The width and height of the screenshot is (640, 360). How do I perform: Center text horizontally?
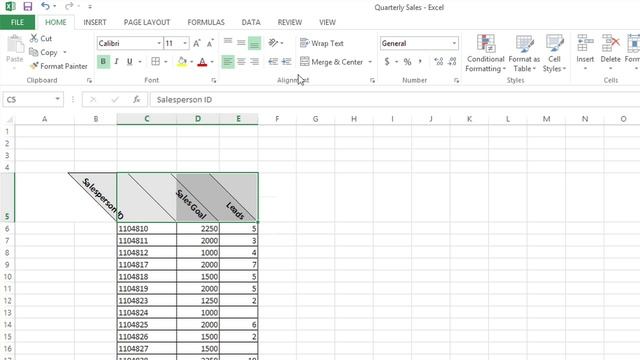(241, 62)
